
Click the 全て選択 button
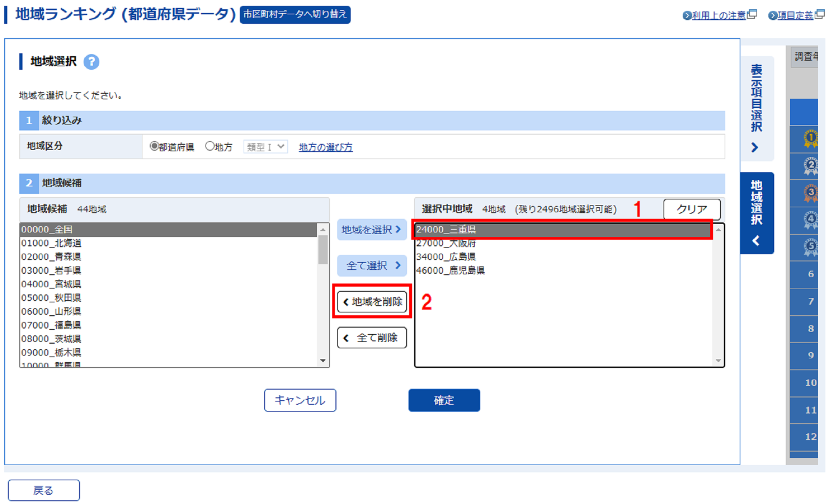[x=372, y=266]
